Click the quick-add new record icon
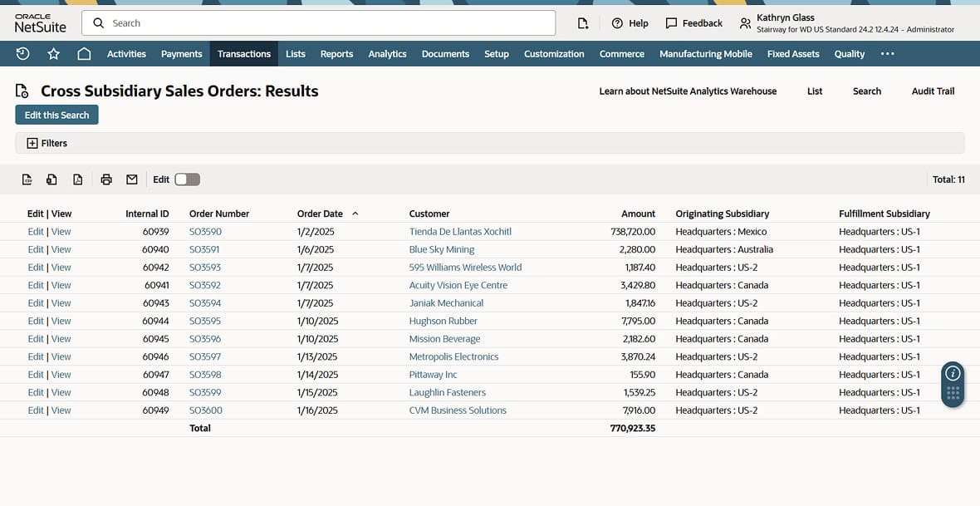 pyautogui.click(x=584, y=22)
